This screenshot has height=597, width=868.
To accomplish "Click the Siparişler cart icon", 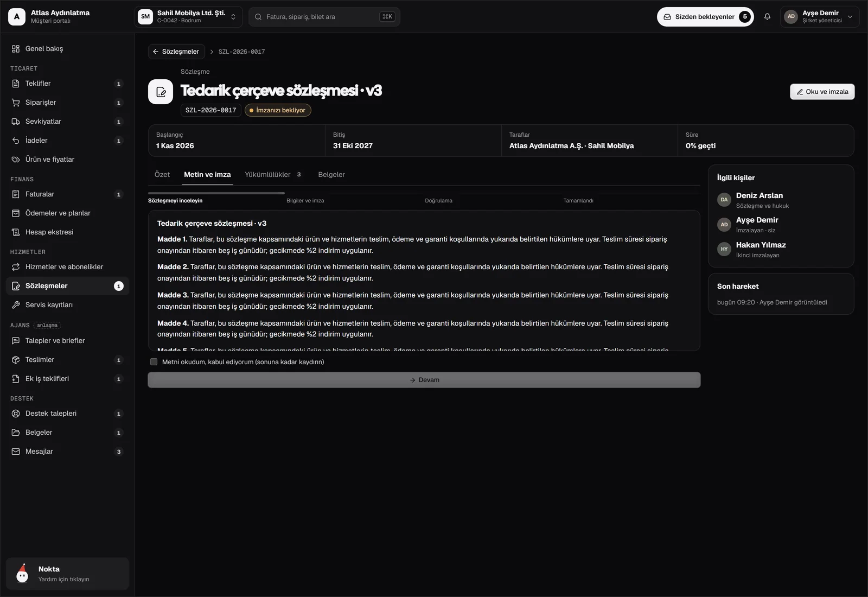I will [x=16, y=103].
